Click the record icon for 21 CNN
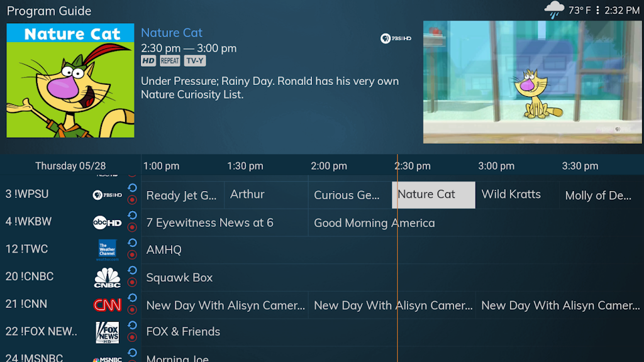The image size is (644, 362). coord(132,310)
